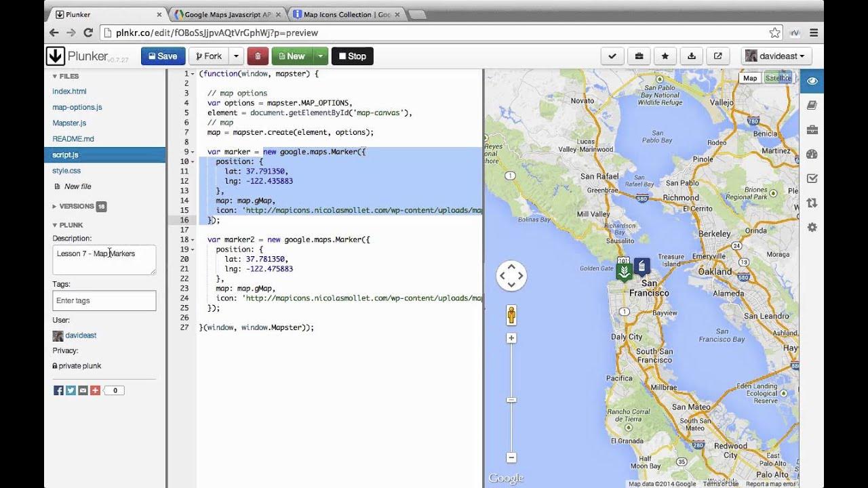Screen dimensions: 868x488
Task: Share on Facebook icon
Action: click(58, 390)
